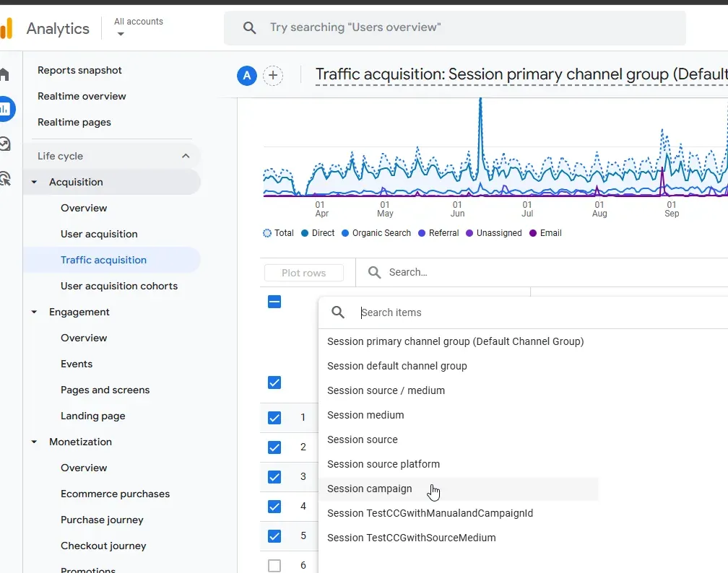Screen dimensions: 728x573
Task: Click the Plot rows button
Action: point(303,273)
